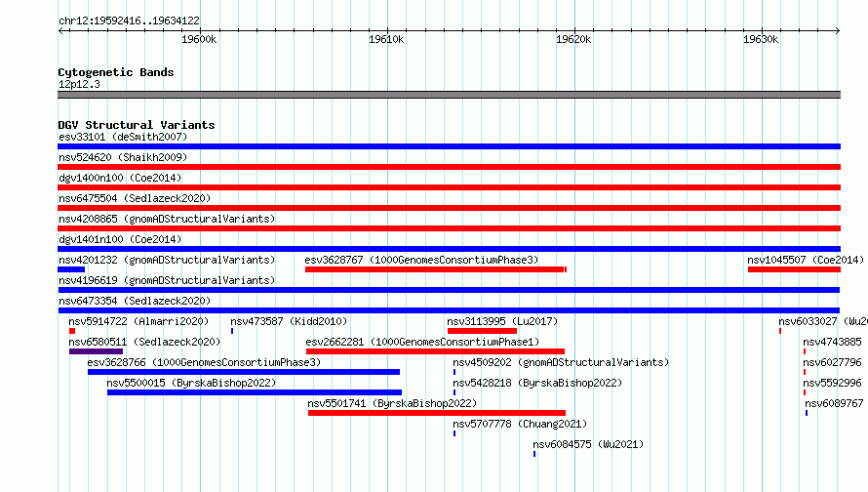This screenshot has width=868, height=492.
Task: Select the blue nsv5500015 variant bar
Action: click(x=255, y=392)
